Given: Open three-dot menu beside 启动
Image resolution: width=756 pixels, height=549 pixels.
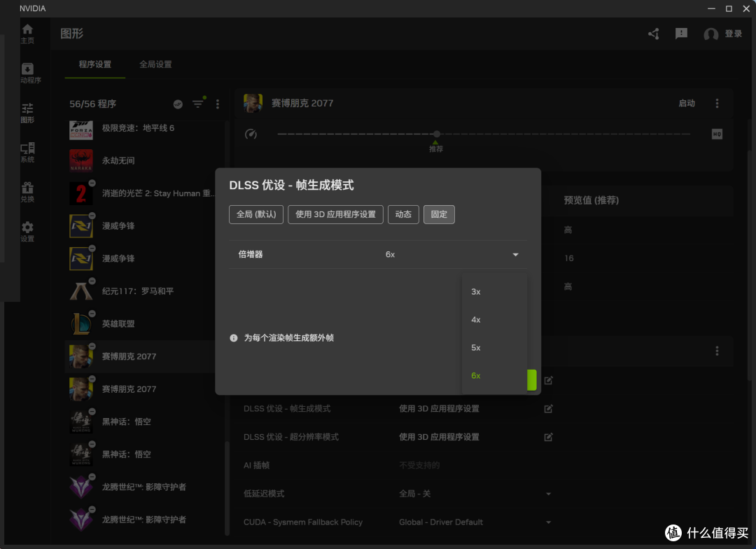Looking at the screenshot, I should point(717,103).
